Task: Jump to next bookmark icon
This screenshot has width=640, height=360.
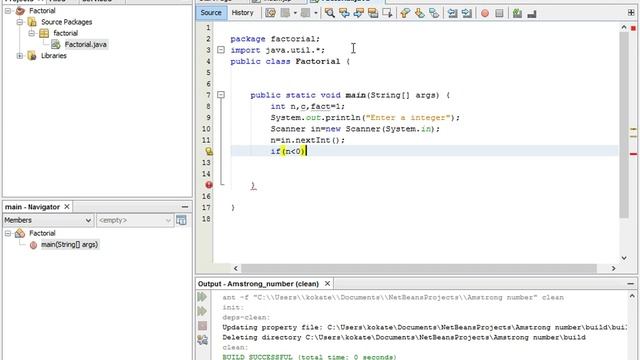Action: (x=420, y=13)
